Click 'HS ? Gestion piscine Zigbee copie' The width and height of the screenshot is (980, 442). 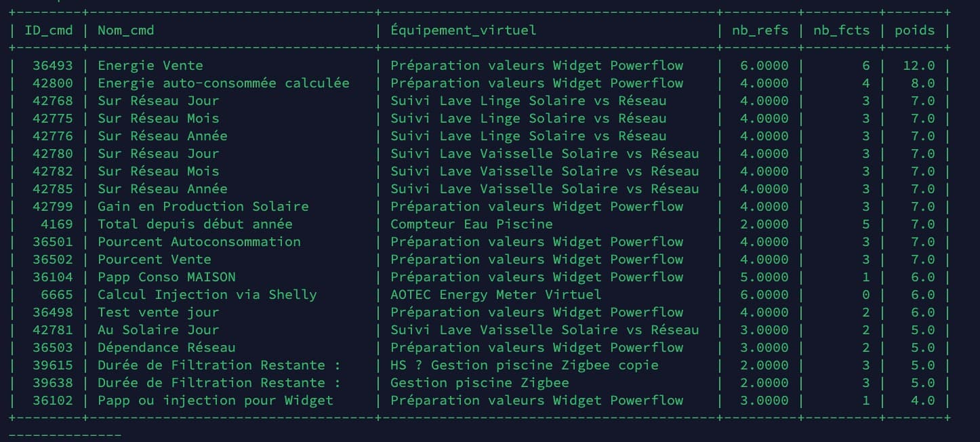point(524,365)
